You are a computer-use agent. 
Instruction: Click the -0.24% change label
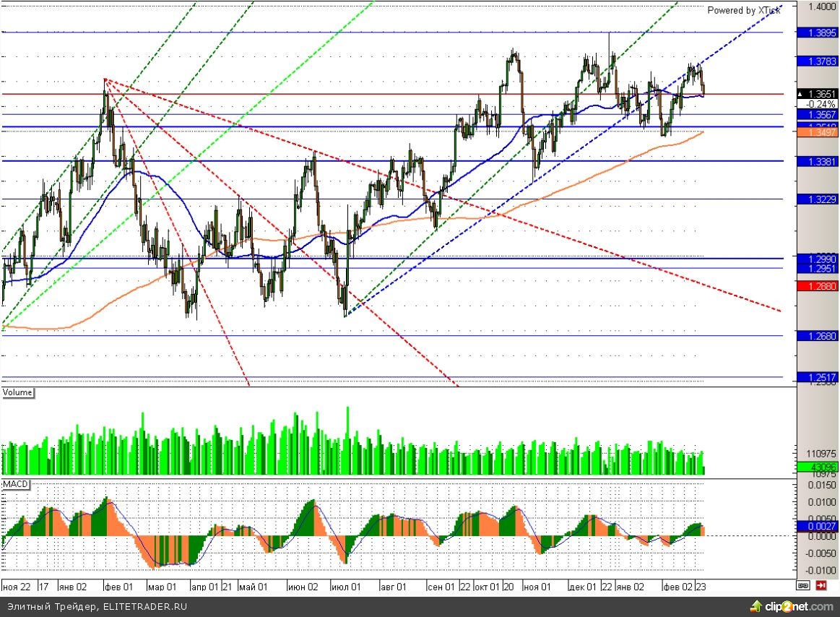(818, 104)
